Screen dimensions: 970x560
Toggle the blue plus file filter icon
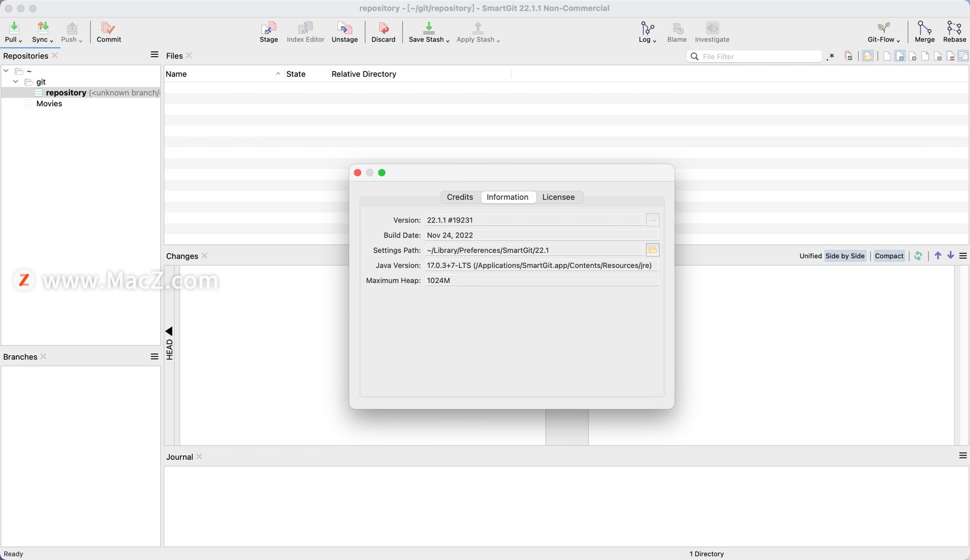coord(899,56)
